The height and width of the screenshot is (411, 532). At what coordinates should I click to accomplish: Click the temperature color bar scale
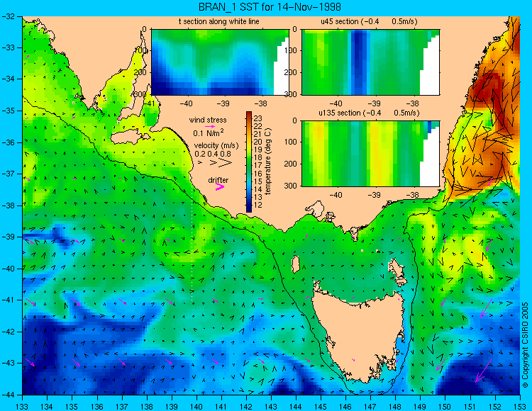tap(249, 162)
